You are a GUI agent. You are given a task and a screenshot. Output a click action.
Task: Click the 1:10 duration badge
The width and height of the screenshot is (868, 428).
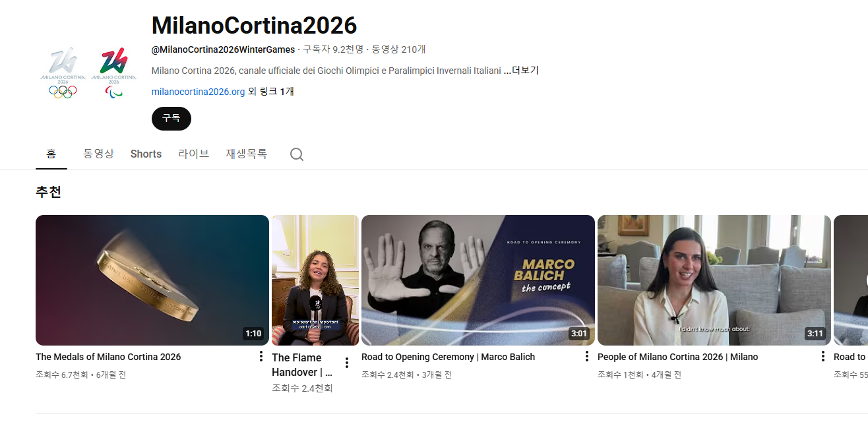click(x=253, y=334)
